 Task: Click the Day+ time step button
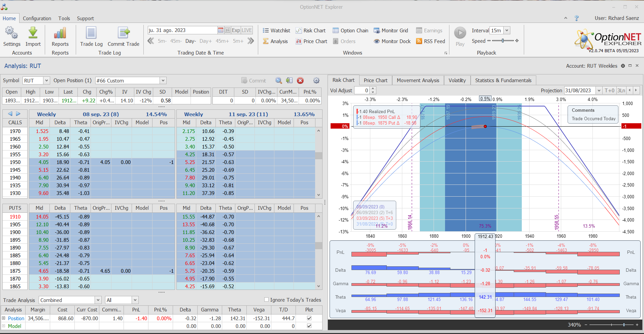(205, 41)
